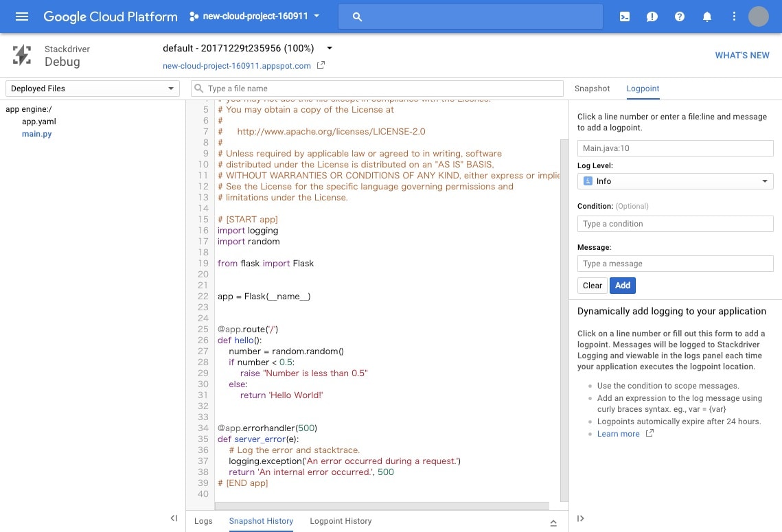Open new-cloud-project-160911.appspot.com link
Image resolution: width=782 pixels, height=532 pixels.
tap(236, 66)
